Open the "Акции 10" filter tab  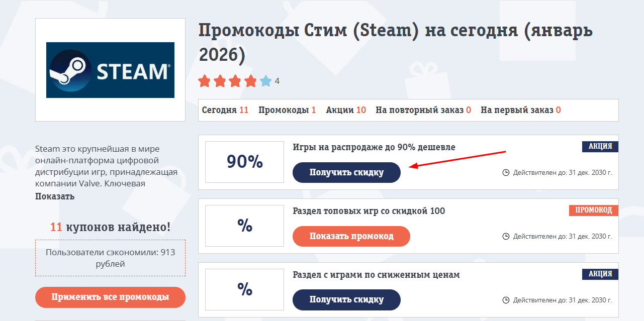coord(346,109)
